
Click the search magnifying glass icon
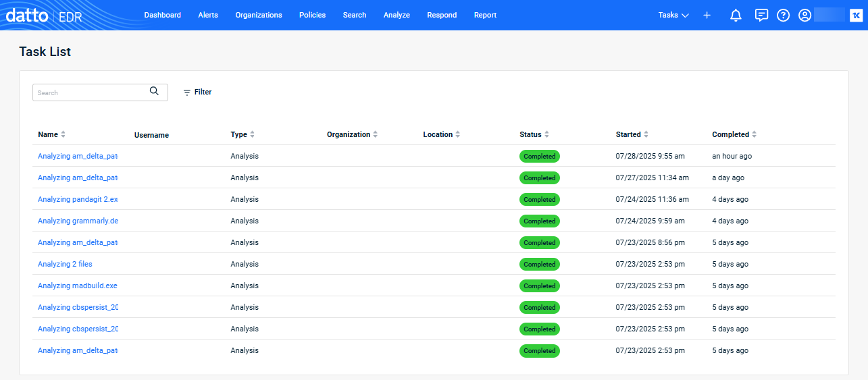154,92
